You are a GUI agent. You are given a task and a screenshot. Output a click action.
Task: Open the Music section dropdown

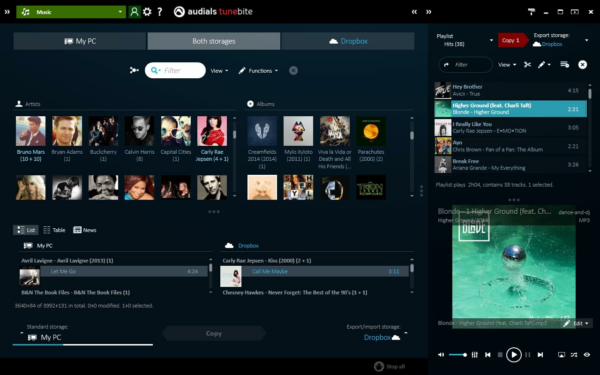[71, 12]
